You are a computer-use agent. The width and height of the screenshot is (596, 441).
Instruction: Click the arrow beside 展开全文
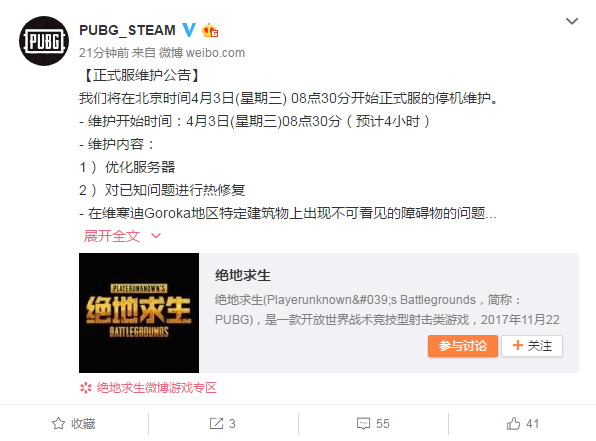(156, 236)
